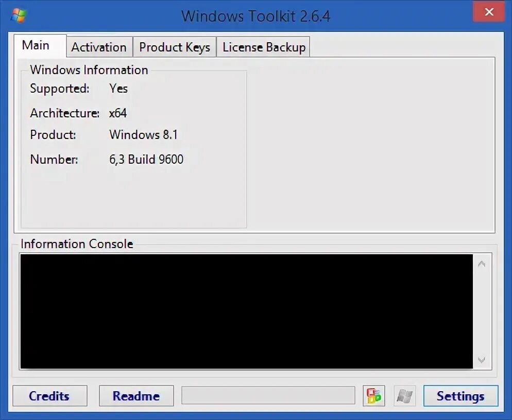Open the Activation tab
Image resolution: width=512 pixels, height=420 pixels.
click(99, 47)
